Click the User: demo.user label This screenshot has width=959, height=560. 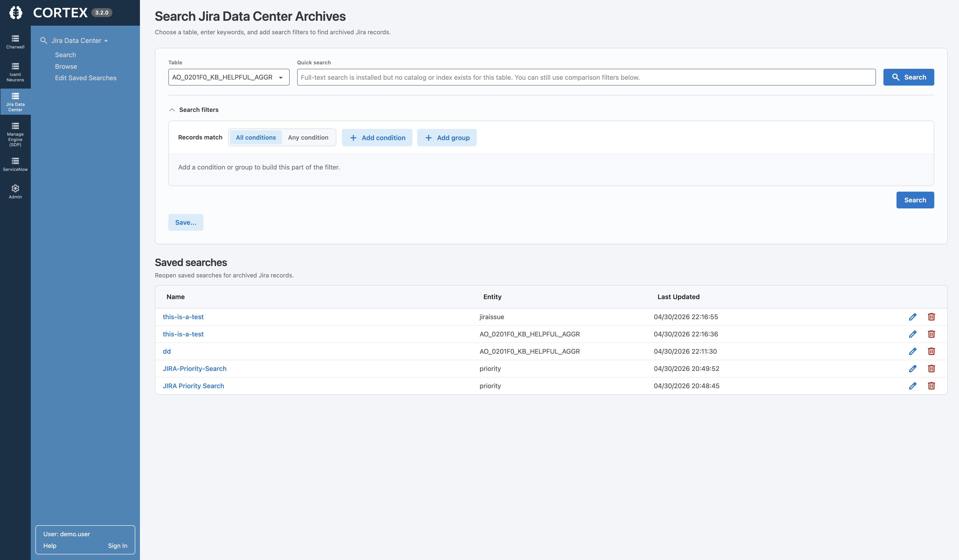click(x=67, y=534)
